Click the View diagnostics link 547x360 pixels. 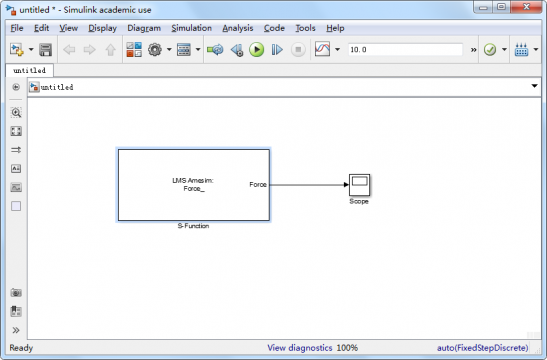pyautogui.click(x=300, y=348)
